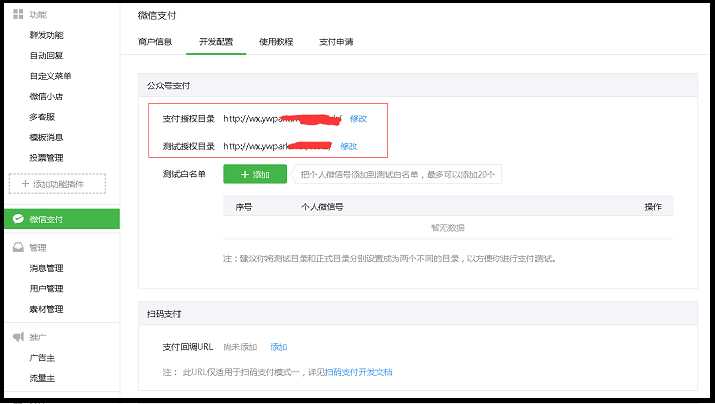Open 用户管理 in the sidebar

pos(47,289)
